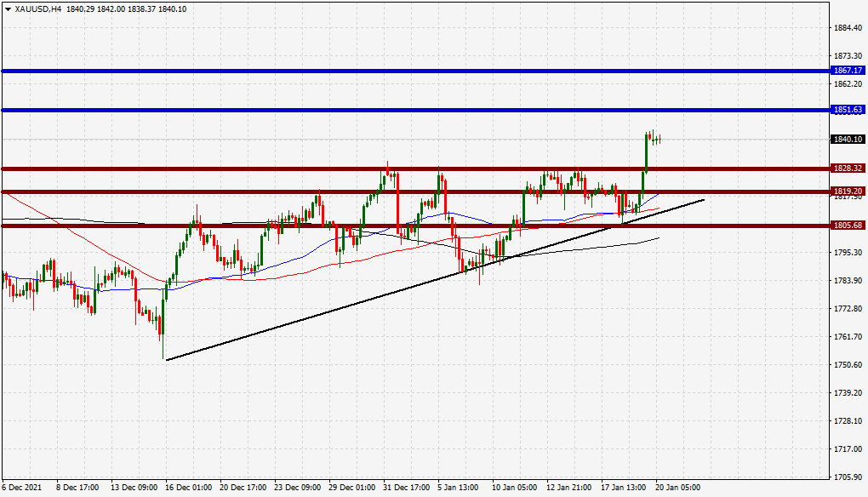Click the 12 Jan 21:00 time label
Image resolution: width=868 pixels, height=497 pixels.
coord(569,488)
